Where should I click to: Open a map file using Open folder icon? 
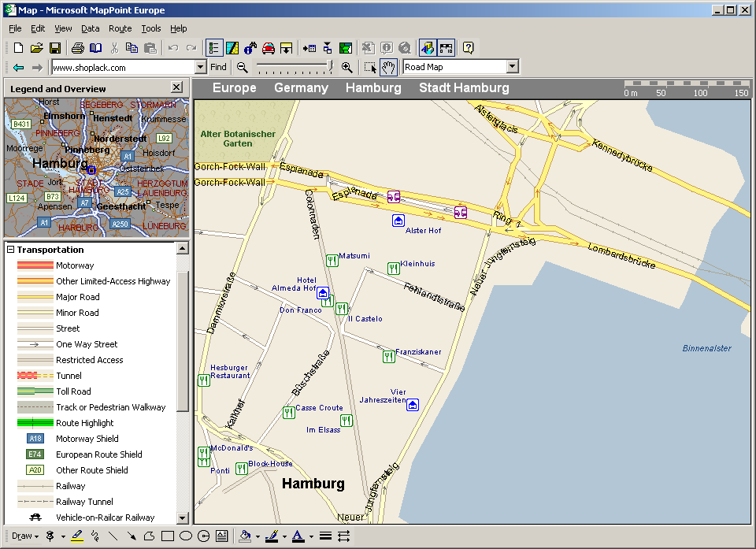click(37, 48)
